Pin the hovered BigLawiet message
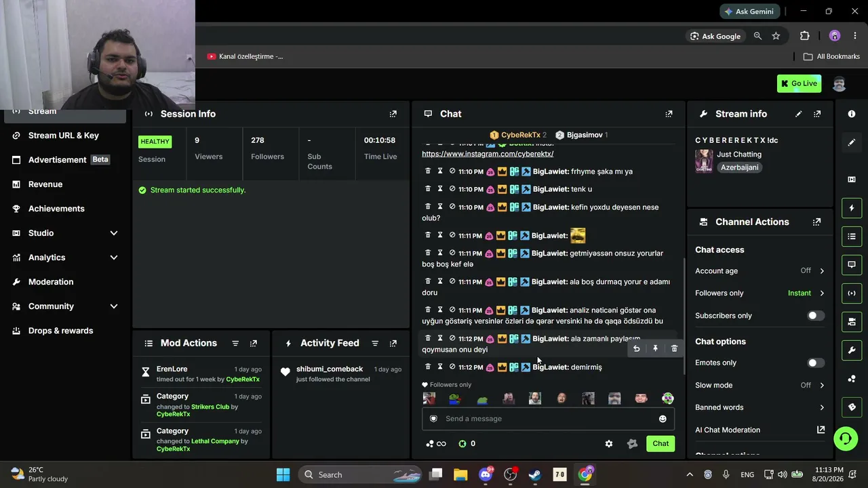Screen dimensions: 868x488 tap(655, 348)
